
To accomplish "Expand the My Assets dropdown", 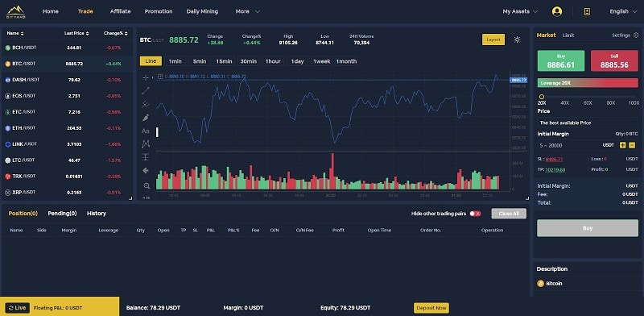I will pyautogui.click(x=520, y=11).
